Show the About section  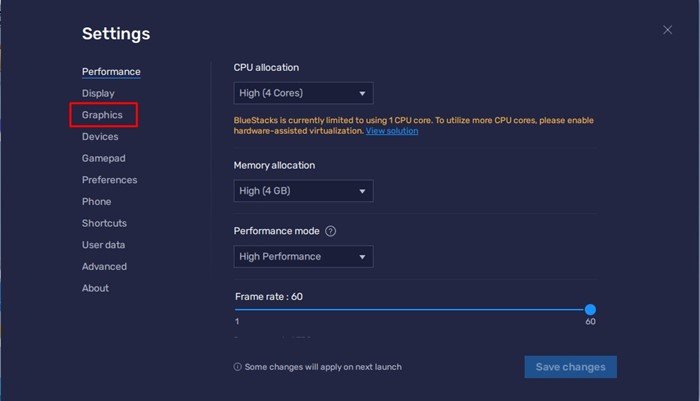point(95,288)
